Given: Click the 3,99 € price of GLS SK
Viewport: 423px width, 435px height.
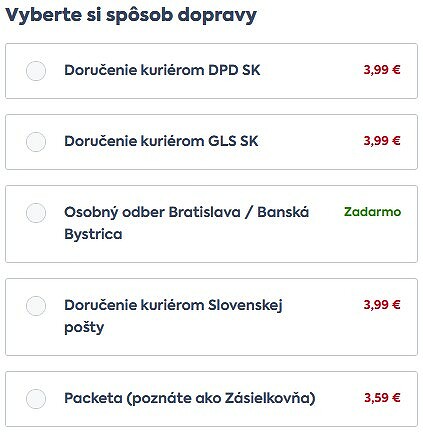Looking at the screenshot, I should tap(382, 141).
